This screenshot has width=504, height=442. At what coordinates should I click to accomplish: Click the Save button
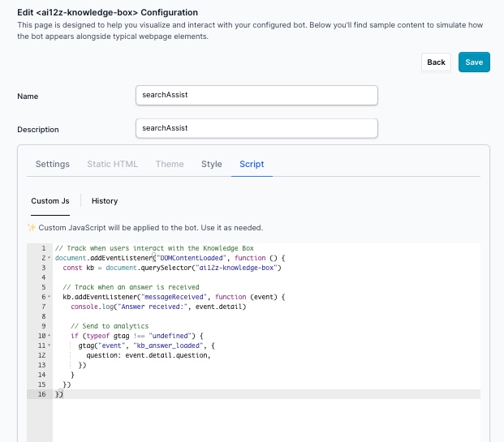474,62
